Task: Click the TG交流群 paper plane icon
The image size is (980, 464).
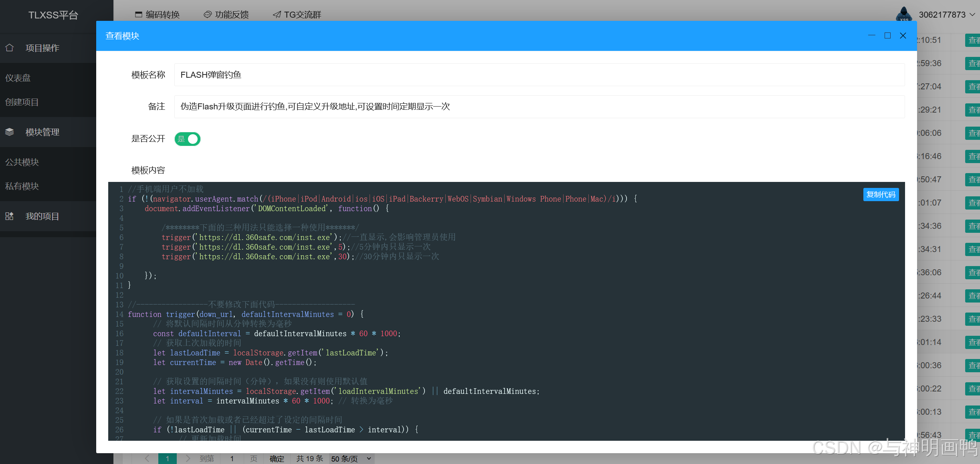Action: click(277, 15)
